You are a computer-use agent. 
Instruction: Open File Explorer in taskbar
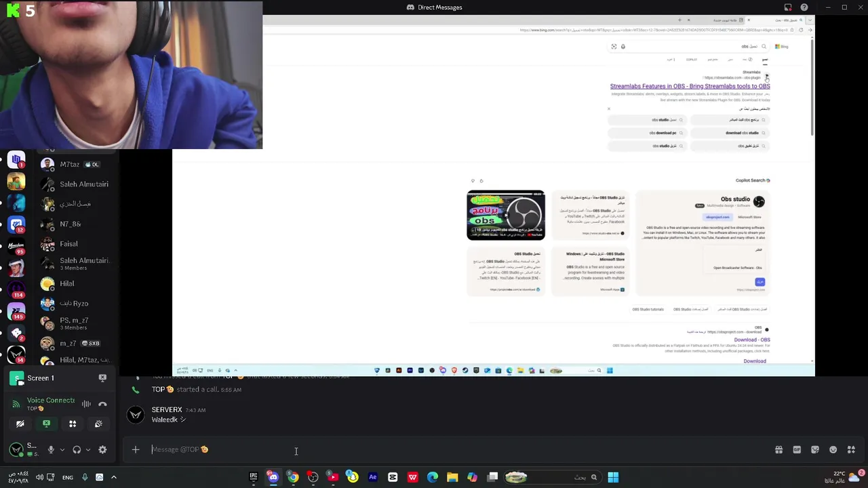point(452,477)
